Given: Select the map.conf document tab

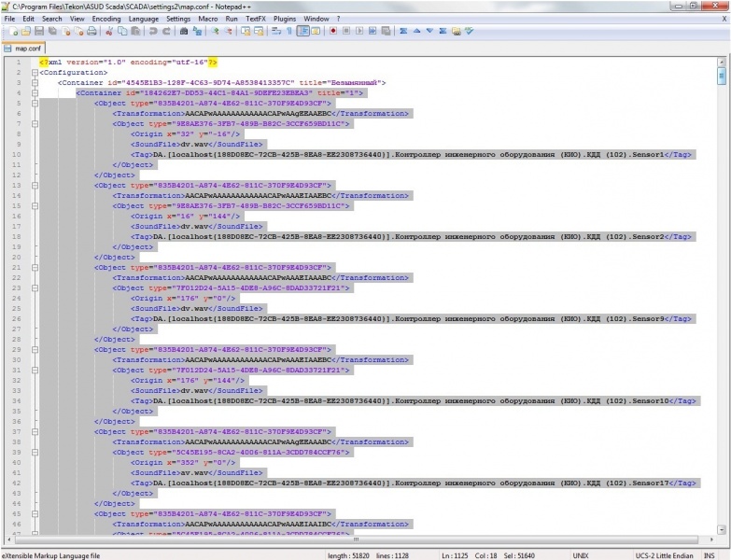Looking at the screenshot, I should (26, 48).
